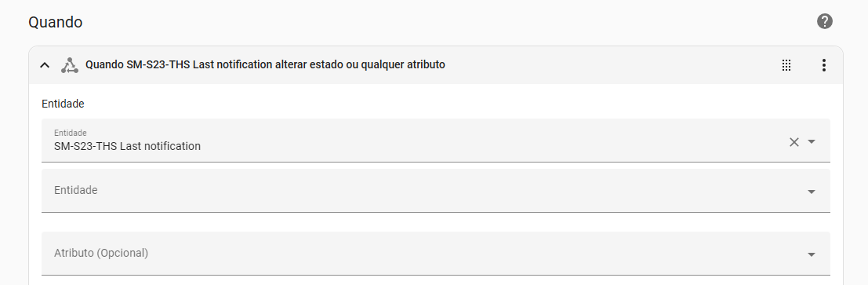Click the blank header area after title
This screenshot has width=868, height=285.
pos(609,65)
